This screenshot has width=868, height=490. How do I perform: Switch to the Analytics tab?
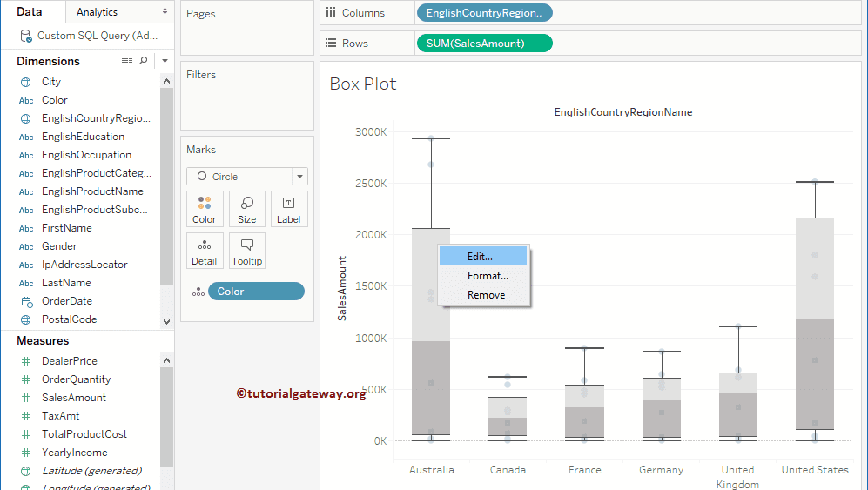[x=97, y=12]
